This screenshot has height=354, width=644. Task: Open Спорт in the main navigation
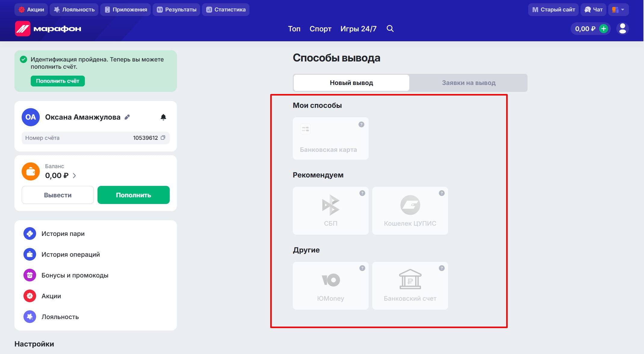[x=320, y=29]
